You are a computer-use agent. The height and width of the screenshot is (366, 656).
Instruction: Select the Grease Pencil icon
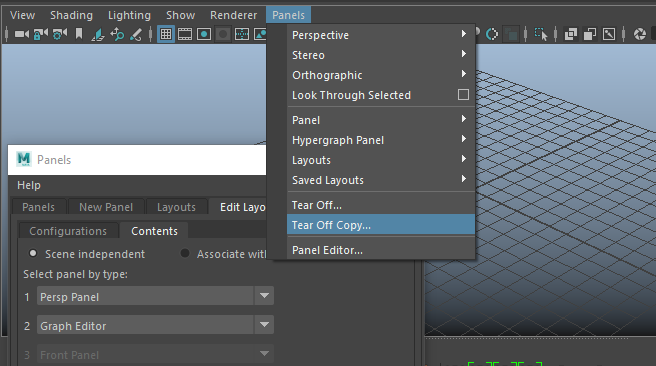coord(136,34)
